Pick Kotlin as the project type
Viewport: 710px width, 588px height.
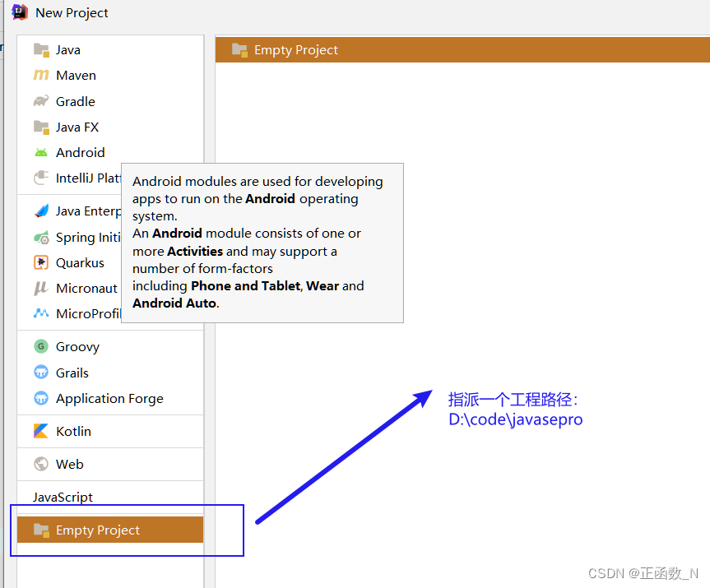pos(110,431)
